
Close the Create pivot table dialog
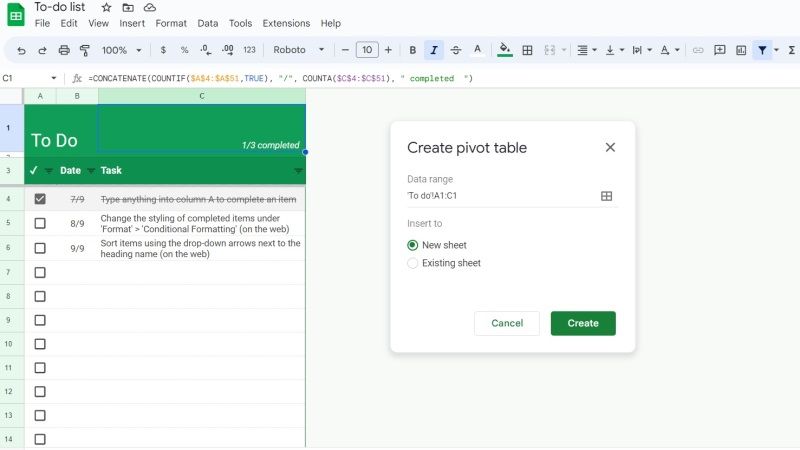coord(610,147)
